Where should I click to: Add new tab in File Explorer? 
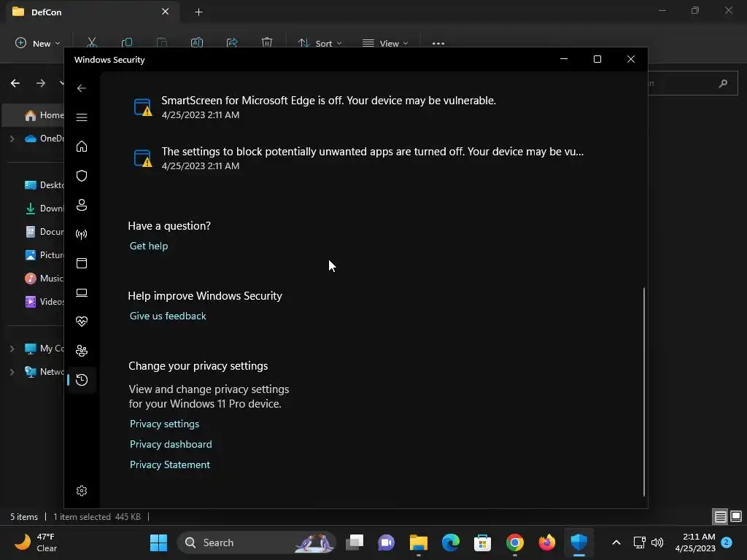tap(198, 12)
